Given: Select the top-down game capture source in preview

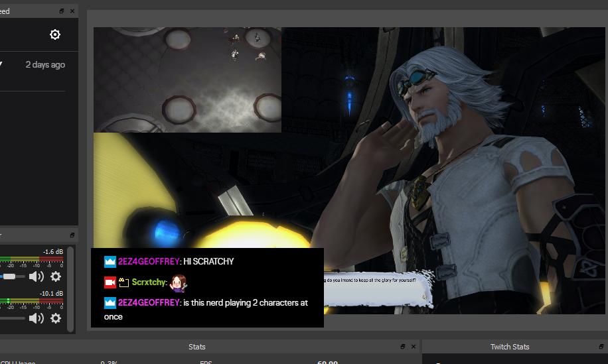Looking at the screenshot, I should click(x=187, y=80).
